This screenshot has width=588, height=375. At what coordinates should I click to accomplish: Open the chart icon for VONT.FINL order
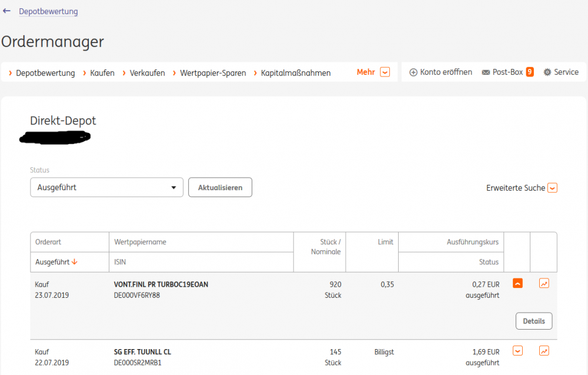tap(544, 284)
